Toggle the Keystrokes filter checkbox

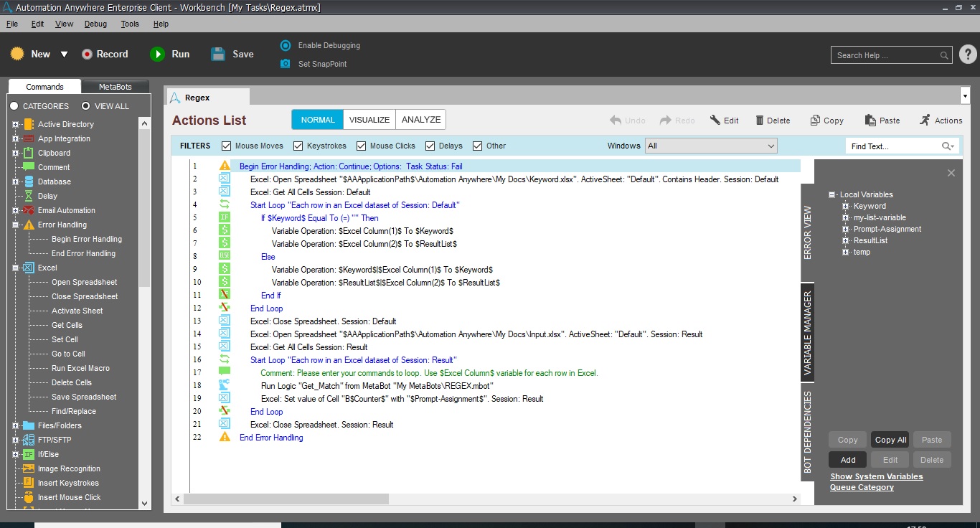[298, 146]
